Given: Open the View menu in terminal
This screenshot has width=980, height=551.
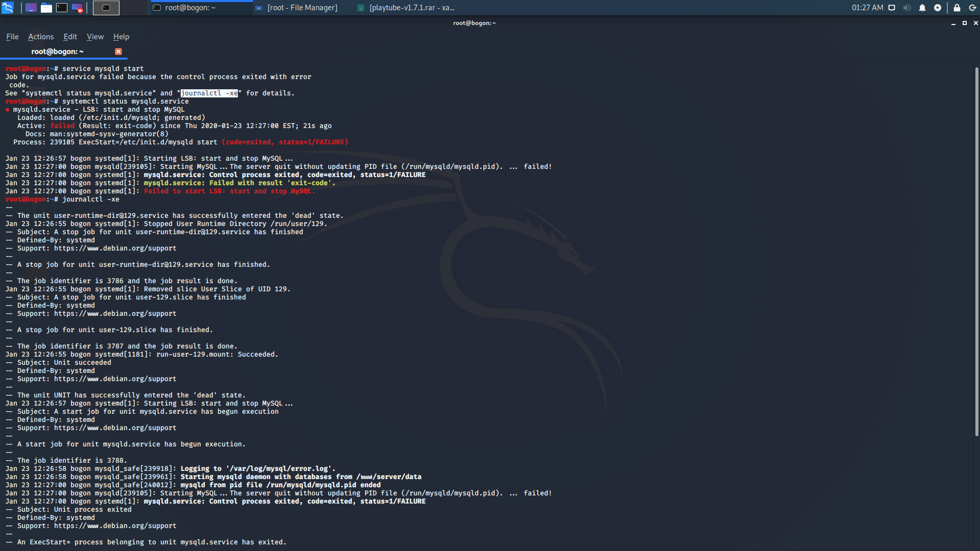Looking at the screenshot, I should (95, 37).
